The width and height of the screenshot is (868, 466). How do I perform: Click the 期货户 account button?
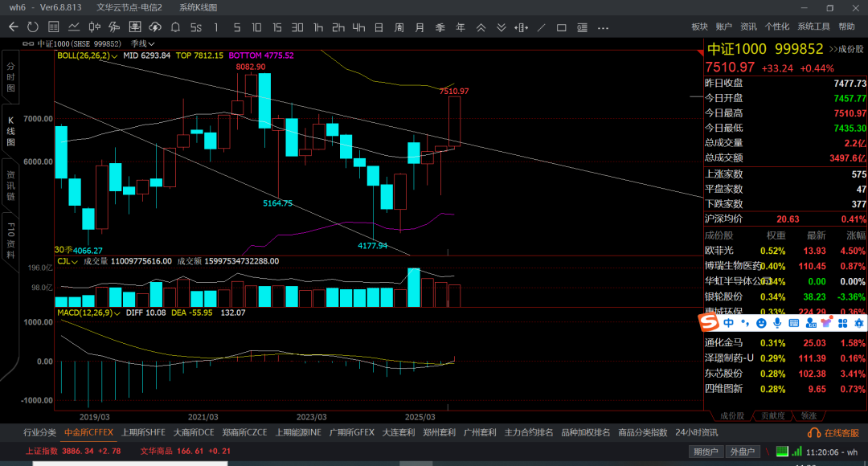pos(706,452)
